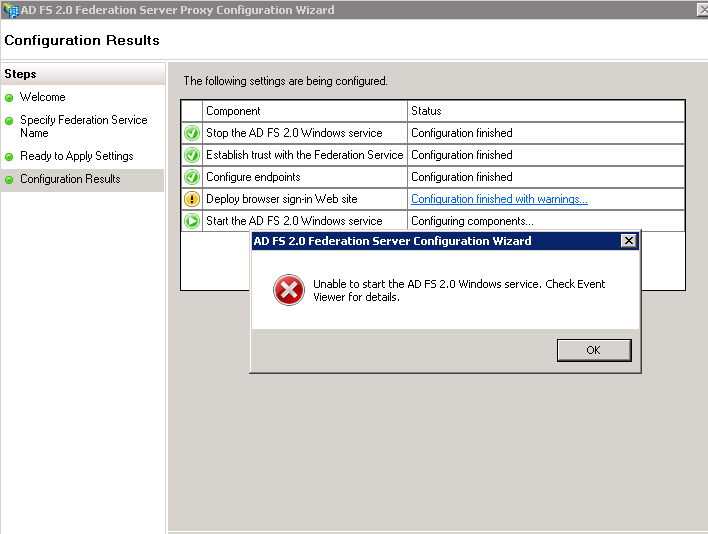Click the Status column header

(x=546, y=111)
